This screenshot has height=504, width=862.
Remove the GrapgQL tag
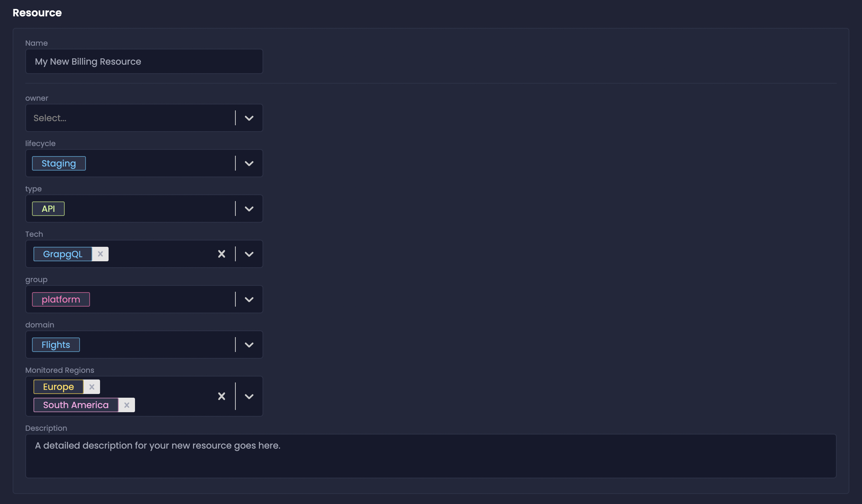[x=100, y=254]
